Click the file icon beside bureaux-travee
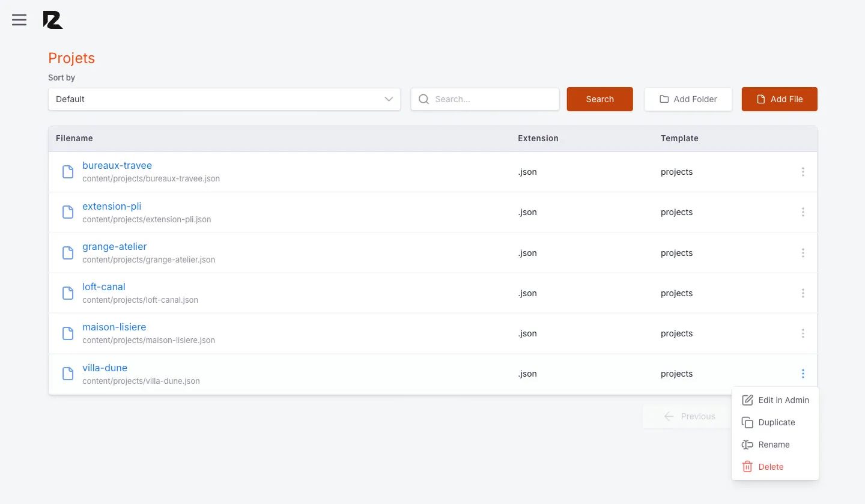Screen dimensions: 865x504 [x=68, y=172]
